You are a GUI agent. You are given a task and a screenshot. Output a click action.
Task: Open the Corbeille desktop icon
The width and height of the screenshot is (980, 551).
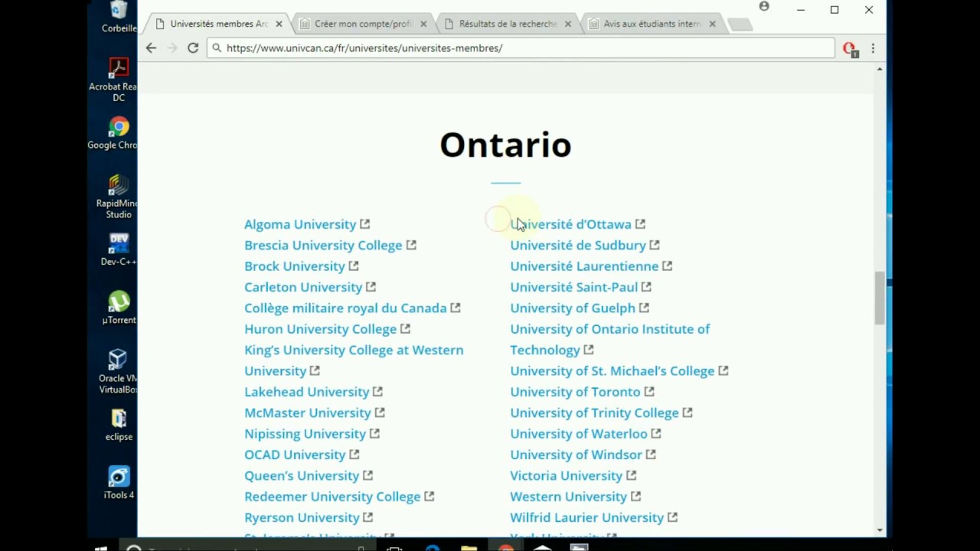pyautogui.click(x=119, y=17)
